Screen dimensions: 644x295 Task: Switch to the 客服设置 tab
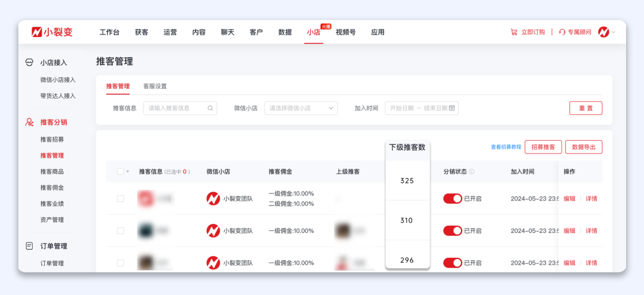[x=155, y=86]
